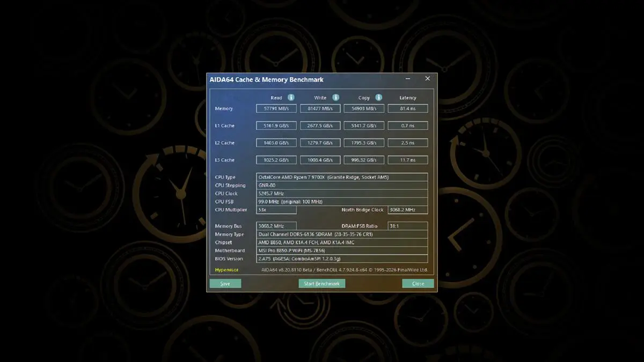Screen dimensions: 644x362
Task: Click the Memory Type field DDR5-6136 SDRAM
Action: [342, 234]
